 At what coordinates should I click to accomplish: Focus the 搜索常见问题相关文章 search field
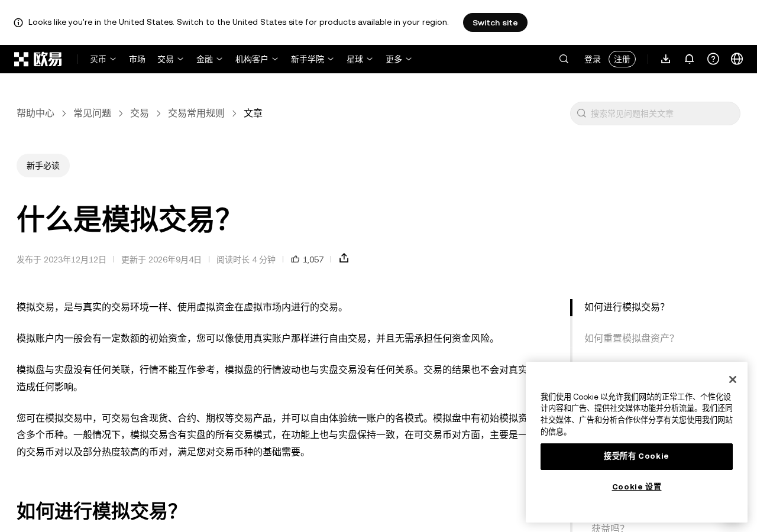click(655, 113)
